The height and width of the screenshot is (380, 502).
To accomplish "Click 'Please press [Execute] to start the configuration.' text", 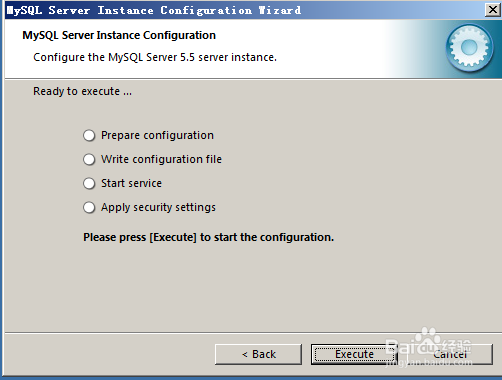I will click(x=208, y=237).
